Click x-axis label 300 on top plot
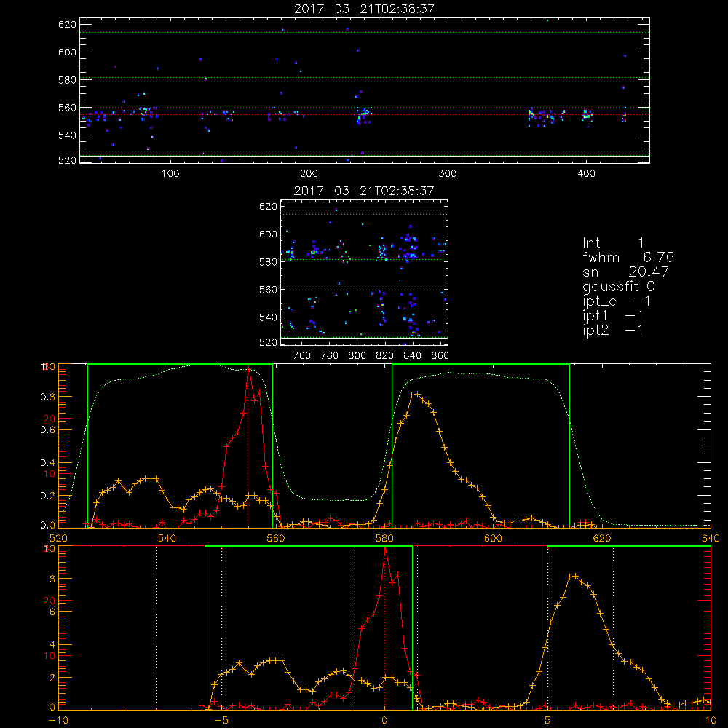This screenshot has width=728, height=728. pyautogui.click(x=448, y=174)
